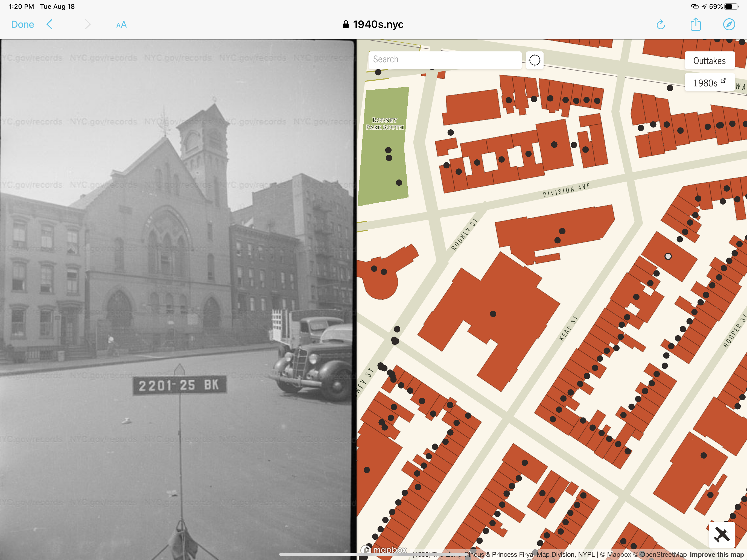This screenshot has height=560, width=747.
Task: Tap the back chevron arrow
Action: click(50, 25)
